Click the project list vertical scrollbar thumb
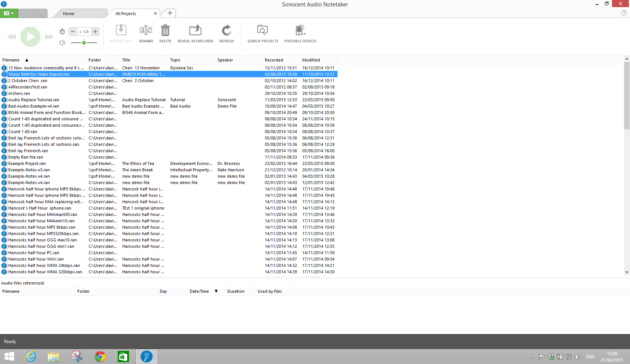Viewport: 630px width, 364px height. [627, 96]
